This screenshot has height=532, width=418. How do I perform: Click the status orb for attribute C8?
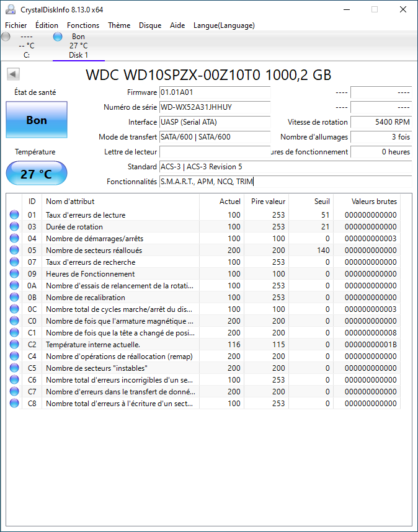point(14,404)
